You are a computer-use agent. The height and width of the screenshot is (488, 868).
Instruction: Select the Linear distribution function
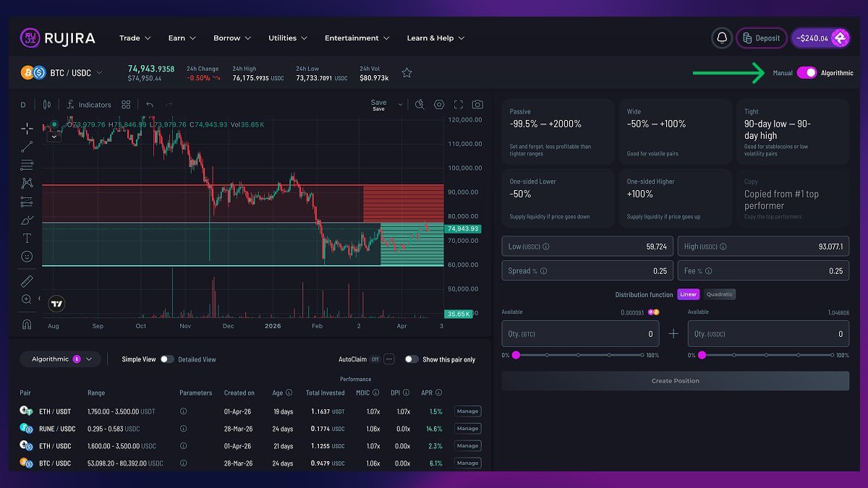click(x=688, y=294)
